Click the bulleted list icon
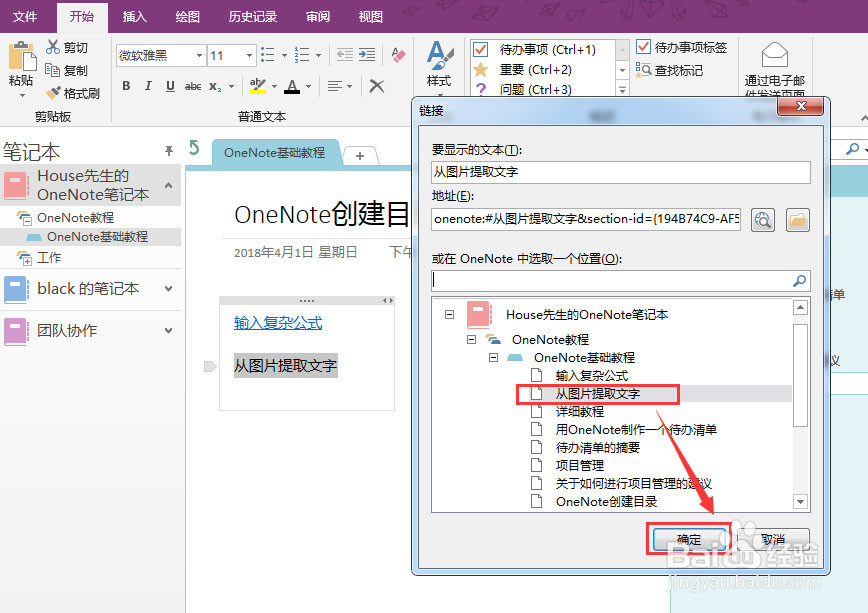This screenshot has height=613, width=868. [x=268, y=55]
